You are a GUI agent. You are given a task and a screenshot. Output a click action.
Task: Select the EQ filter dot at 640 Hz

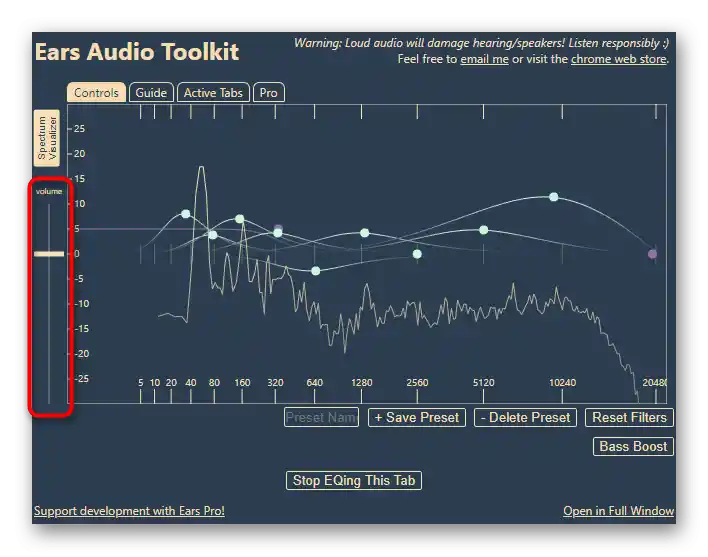point(316,271)
